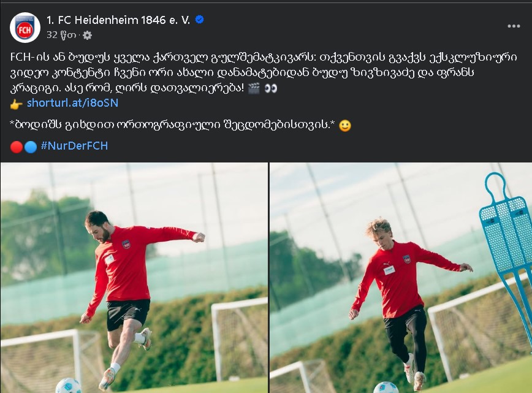The height and width of the screenshot is (393, 532).
Task: Click the blue verified badge next to page name
Action: pos(200,20)
